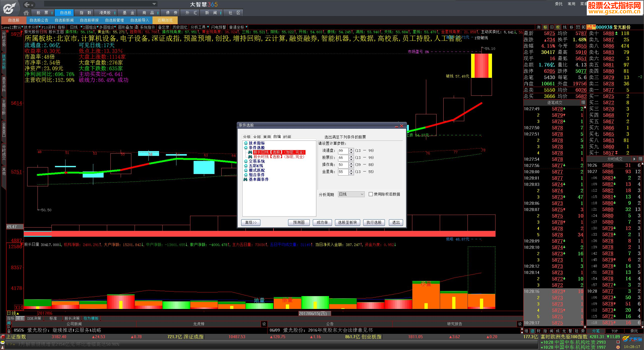Check 使用除权后数据 checkbox
Image resolution: width=644 pixels, height=350 pixels.
click(x=371, y=194)
